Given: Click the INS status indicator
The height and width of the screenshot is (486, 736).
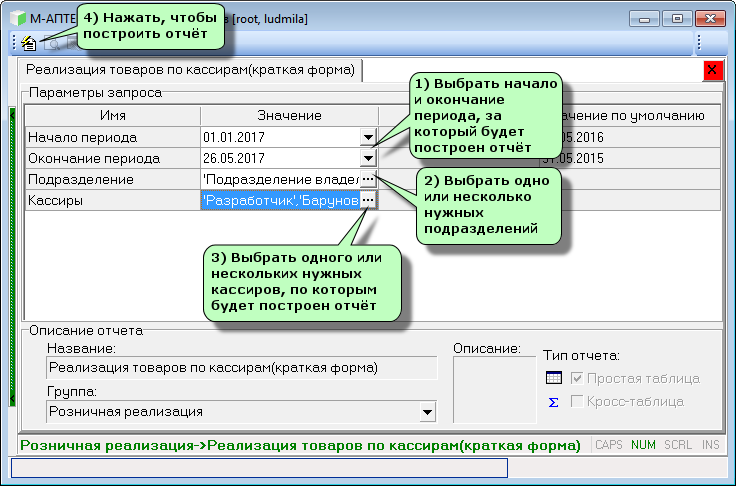Looking at the screenshot, I should [711, 445].
